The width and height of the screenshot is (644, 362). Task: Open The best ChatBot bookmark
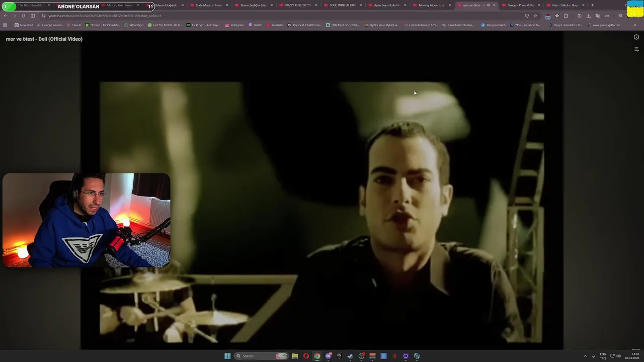pyautogui.click(x=304, y=25)
